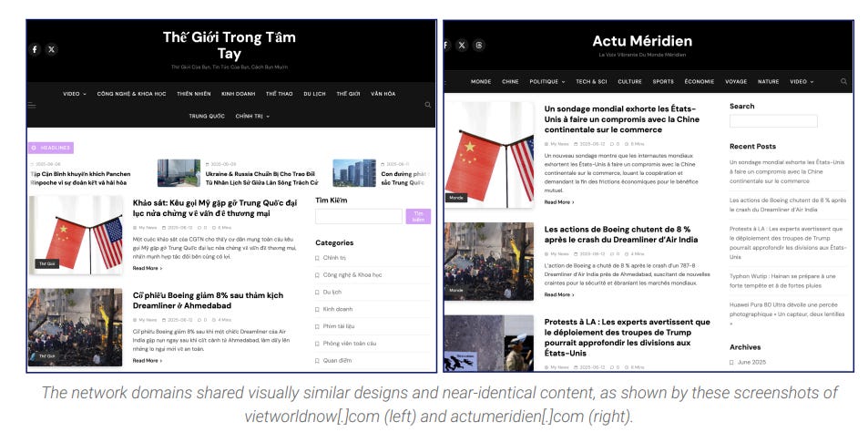The image size is (868, 432).
Task: Open CHINE menu on Actu Méridien
Action: [x=510, y=81]
